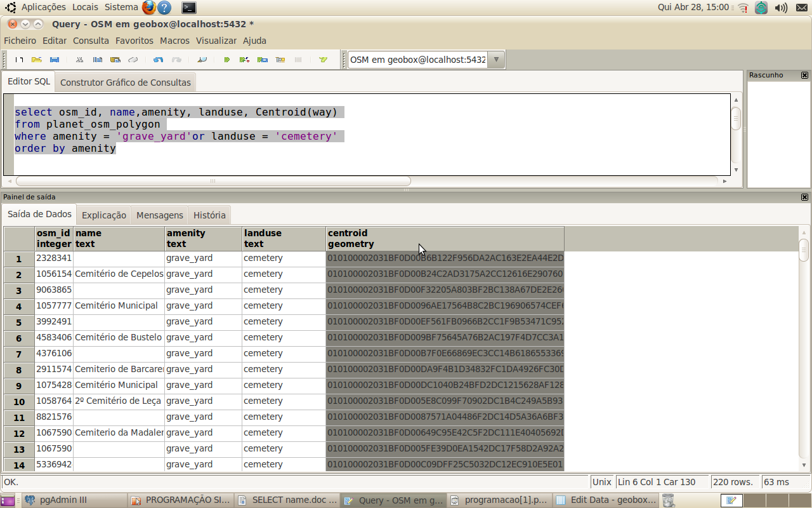Open the help launcher in top panel

coord(164,8)
